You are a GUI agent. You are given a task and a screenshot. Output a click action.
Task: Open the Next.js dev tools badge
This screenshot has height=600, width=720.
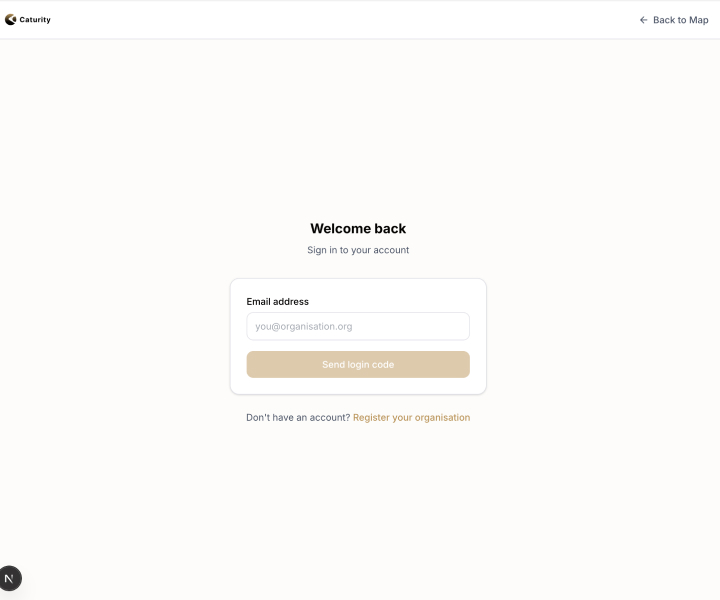[10, 578]
